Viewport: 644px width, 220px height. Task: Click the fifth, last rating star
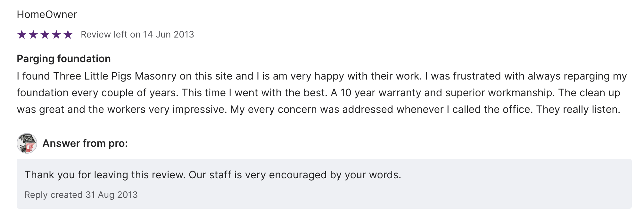(x=68, y=35)
